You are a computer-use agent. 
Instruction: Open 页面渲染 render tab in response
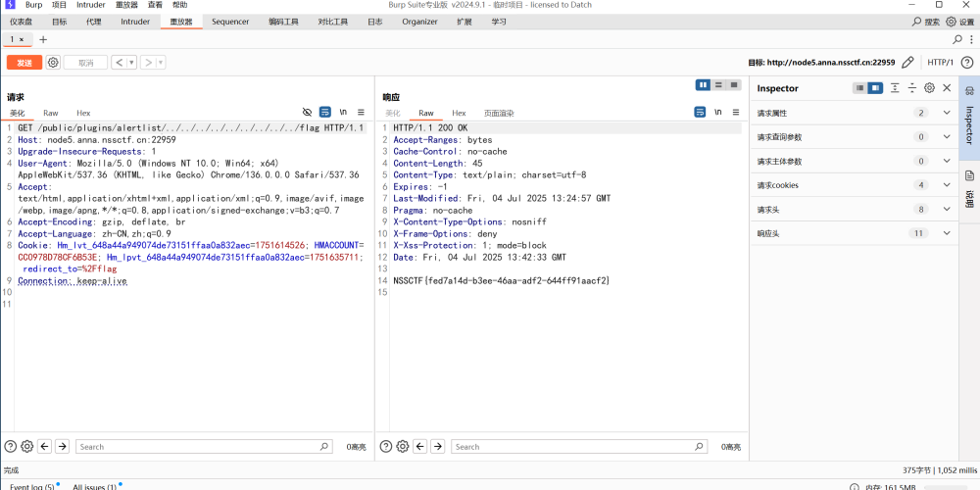(499, 113)
